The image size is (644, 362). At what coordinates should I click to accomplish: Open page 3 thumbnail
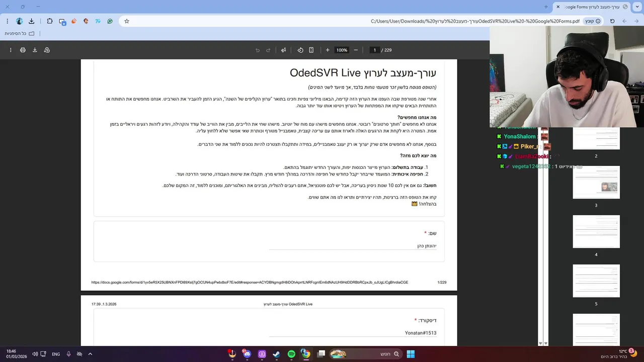[596, 182]
